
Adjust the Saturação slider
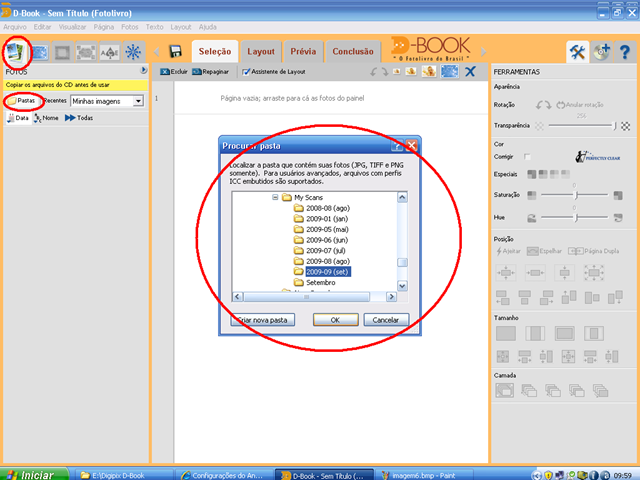[576, 195]
